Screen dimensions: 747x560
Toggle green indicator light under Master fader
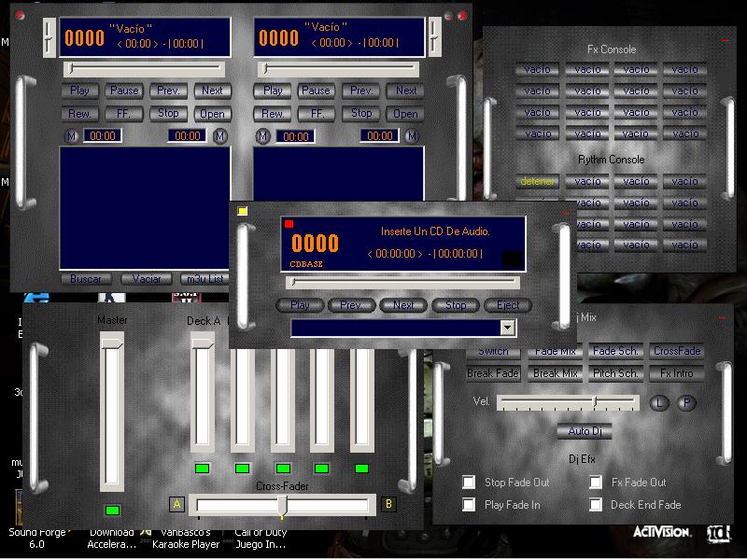(113, 510)
